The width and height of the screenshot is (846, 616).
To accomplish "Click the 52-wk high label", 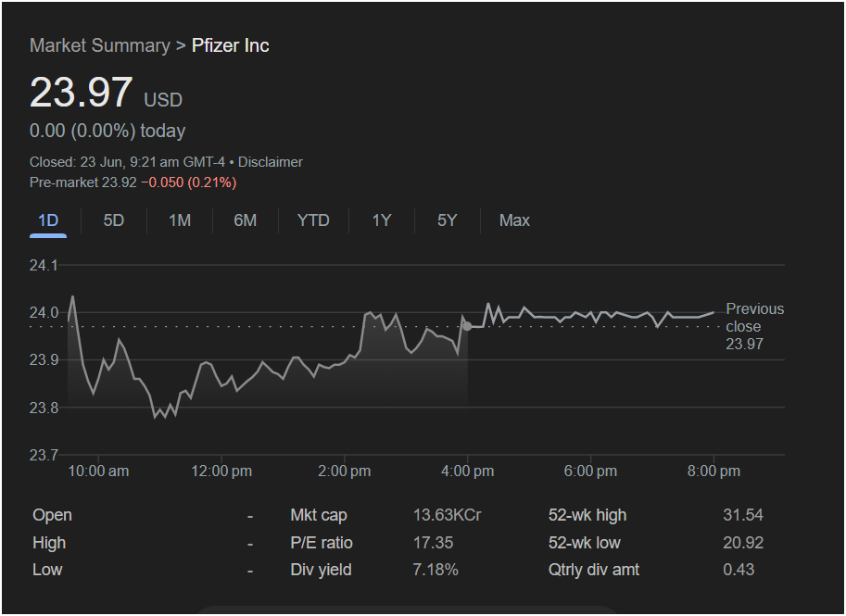I will pos(587,515).
